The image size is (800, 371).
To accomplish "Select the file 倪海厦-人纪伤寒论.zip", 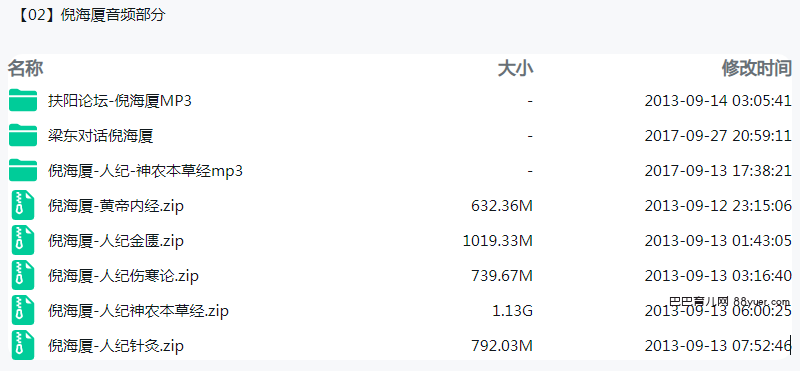I will tap(123, 276).
